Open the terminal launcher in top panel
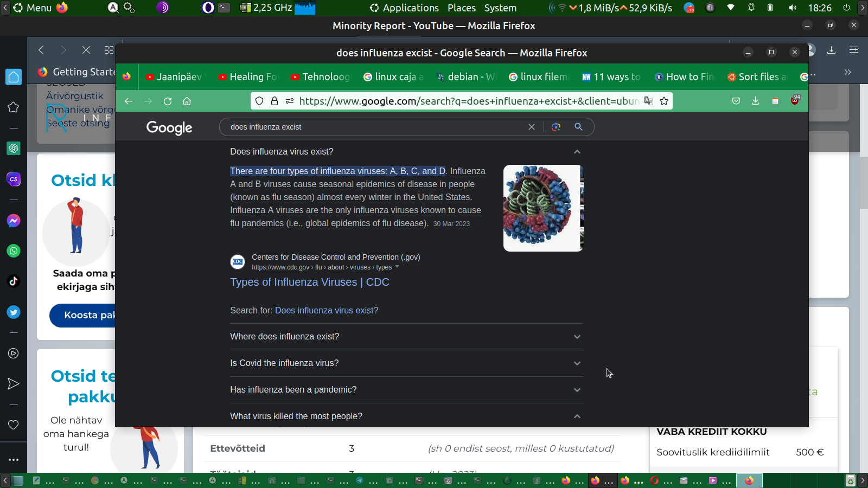Screen dimensions: 868x488 click(x=224, y=8)
